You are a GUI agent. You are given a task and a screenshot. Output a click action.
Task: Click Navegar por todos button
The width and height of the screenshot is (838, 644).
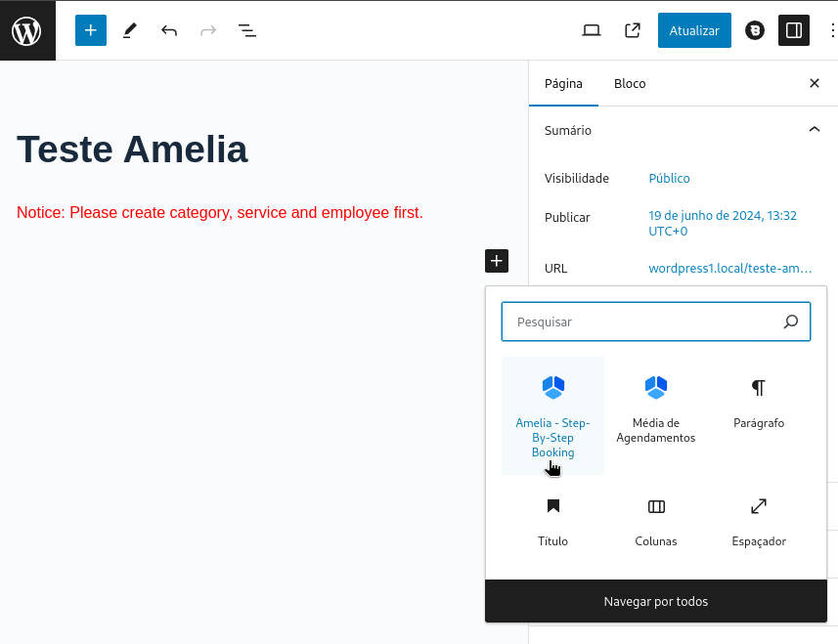pos(656,601)
